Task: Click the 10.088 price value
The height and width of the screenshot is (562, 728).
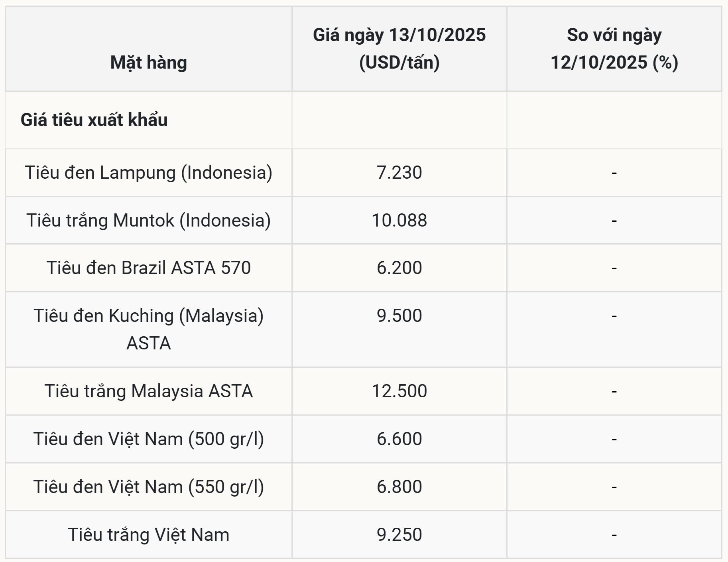Action: (399, 220)
